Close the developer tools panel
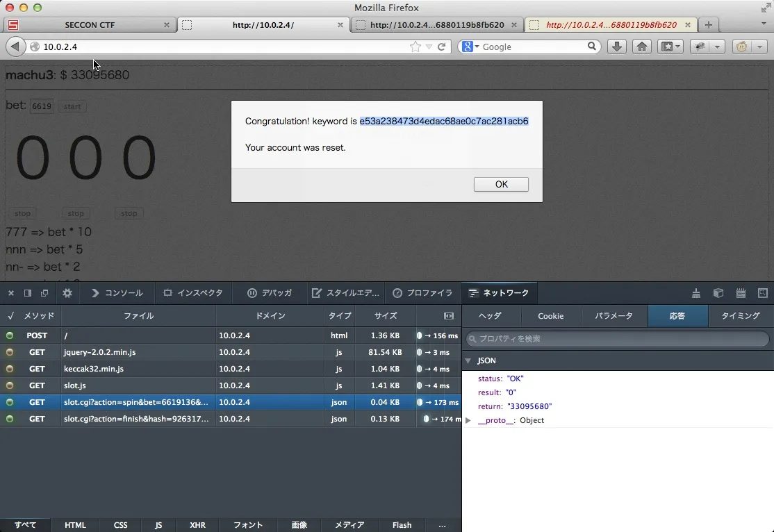The height and width of the screenshot is (532, 774). tap(10, 293)
